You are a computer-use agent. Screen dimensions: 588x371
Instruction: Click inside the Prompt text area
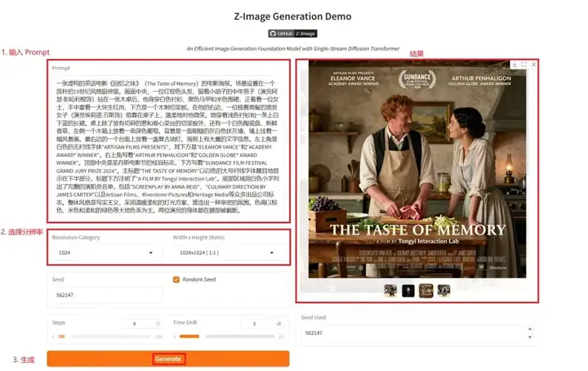click(168, 146)
